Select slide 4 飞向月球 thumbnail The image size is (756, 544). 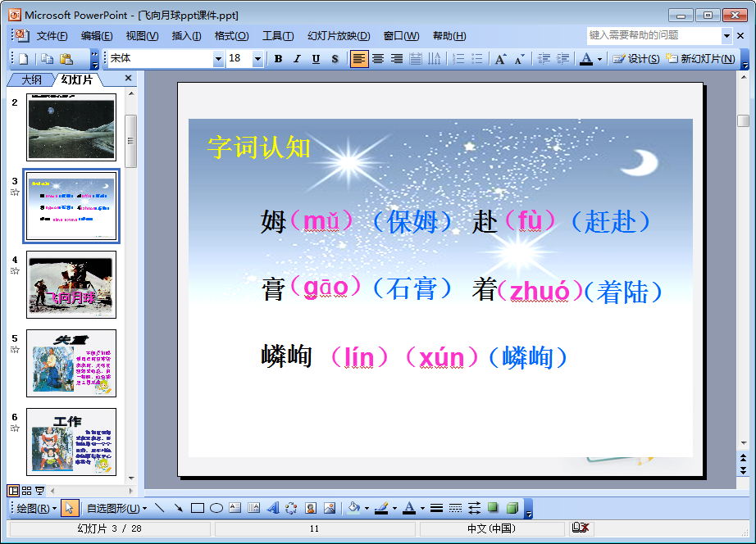71,285
